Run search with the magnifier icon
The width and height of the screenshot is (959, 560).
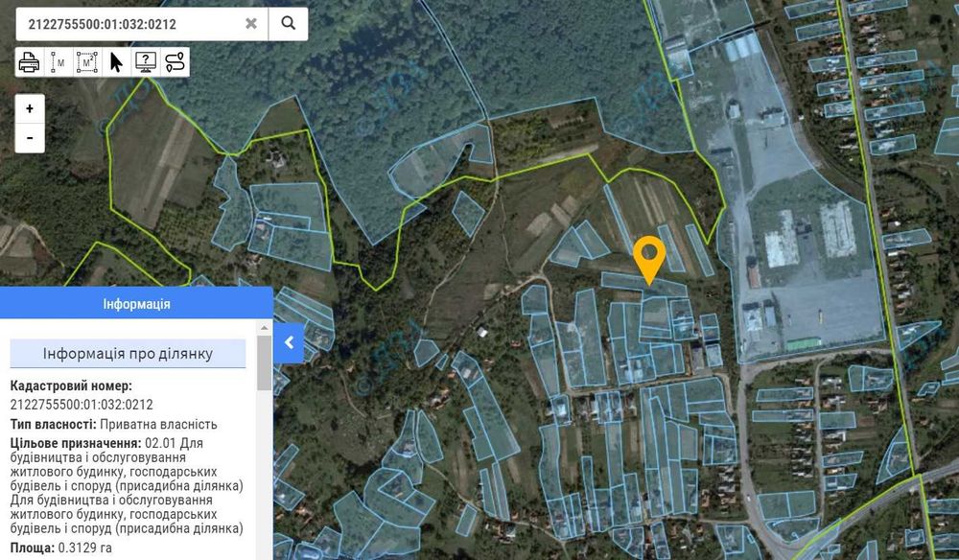click(x=288, y=24)
